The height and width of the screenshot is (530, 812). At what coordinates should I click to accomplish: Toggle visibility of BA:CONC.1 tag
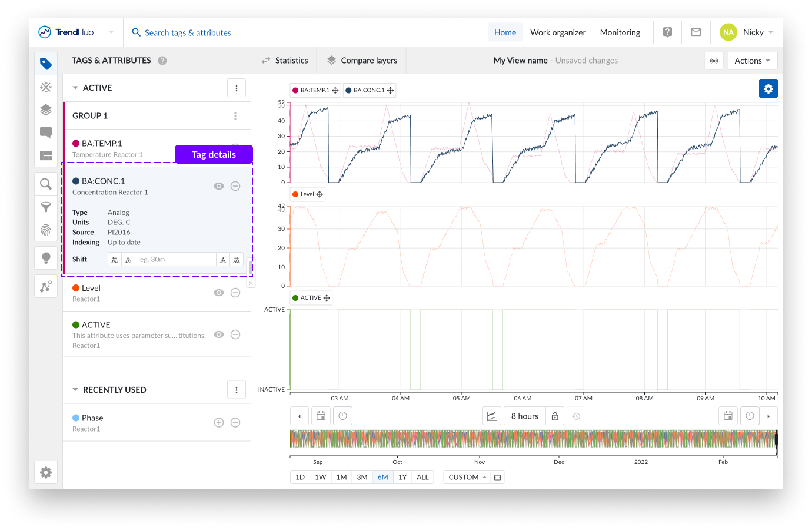coord(219,186)
